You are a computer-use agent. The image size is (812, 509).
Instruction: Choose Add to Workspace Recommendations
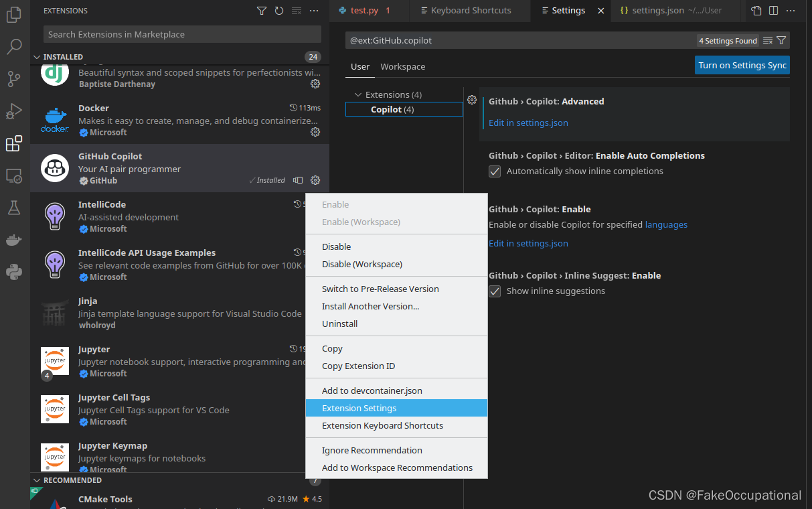[x=396, y=467]
